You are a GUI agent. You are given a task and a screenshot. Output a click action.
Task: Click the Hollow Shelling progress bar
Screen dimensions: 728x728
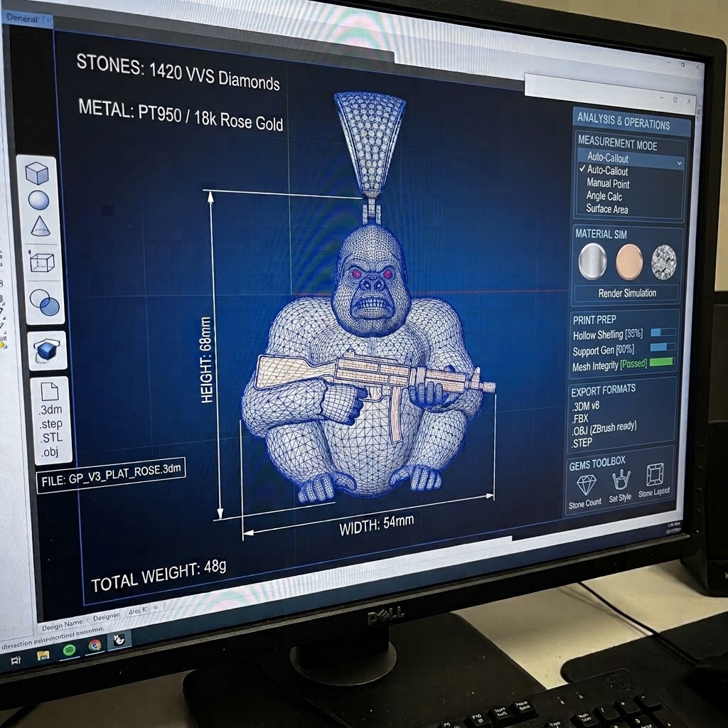tap(663, 332)
